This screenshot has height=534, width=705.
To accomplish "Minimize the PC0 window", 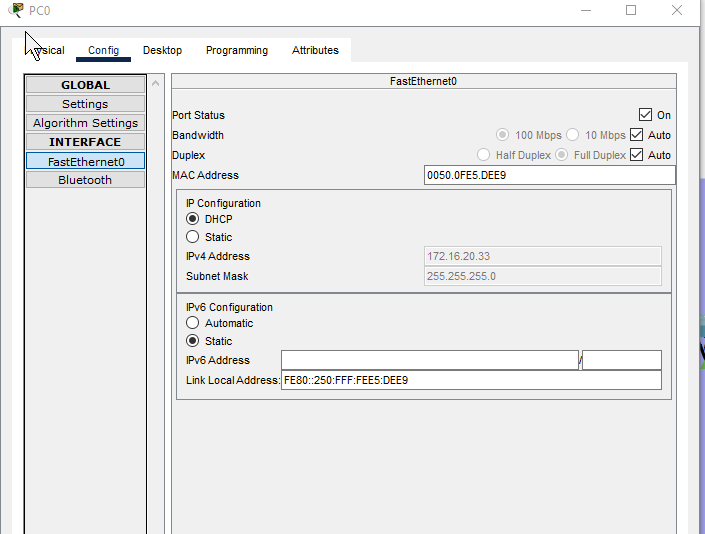I will [x=585, y=10].
